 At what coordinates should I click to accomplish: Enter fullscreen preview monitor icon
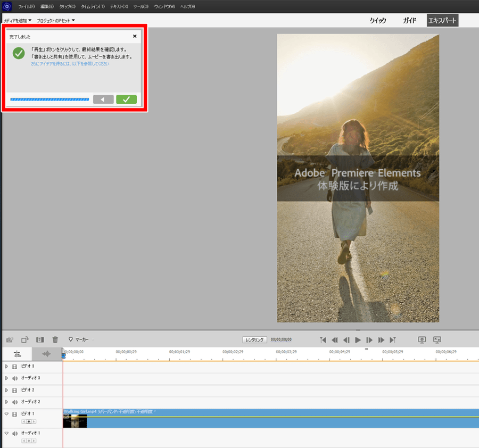pyautogui.click(x=437, y=339)
